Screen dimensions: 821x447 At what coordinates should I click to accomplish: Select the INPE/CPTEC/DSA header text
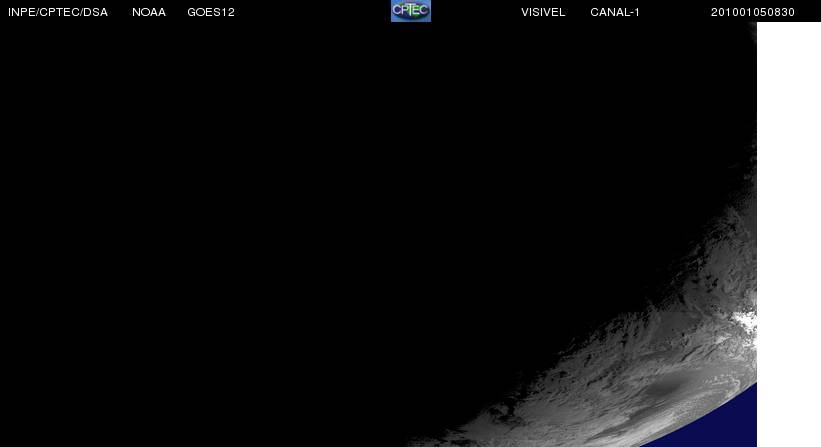click(x=58, y=12)
